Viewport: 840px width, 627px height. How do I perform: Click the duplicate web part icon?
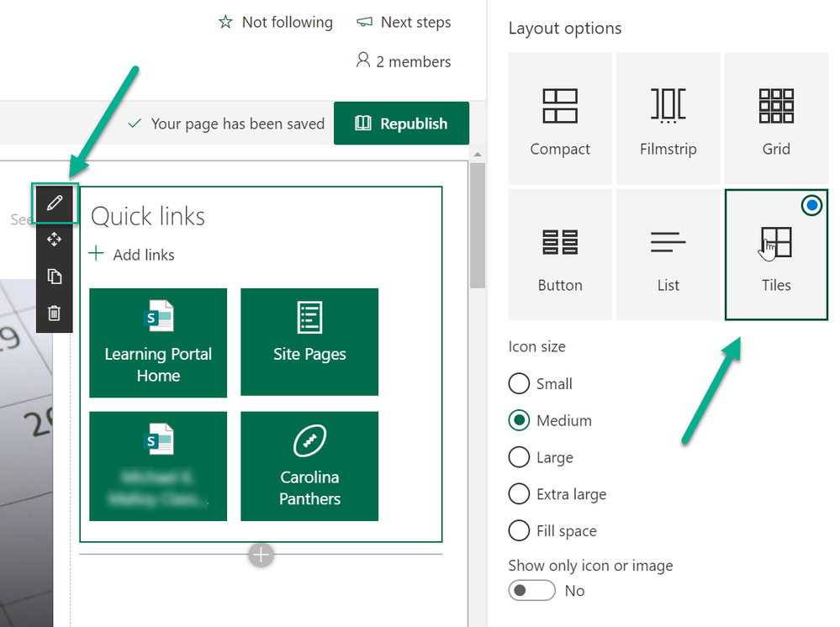[54, 277]
